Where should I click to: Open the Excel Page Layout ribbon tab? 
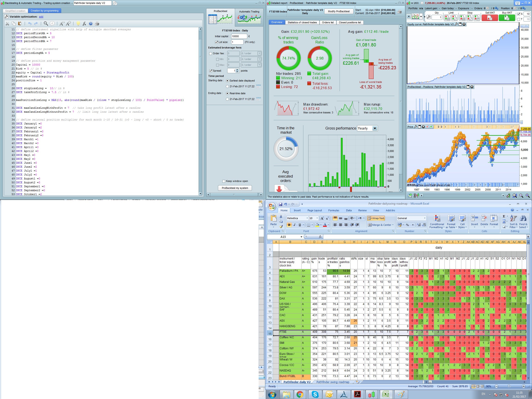(314, 210)
